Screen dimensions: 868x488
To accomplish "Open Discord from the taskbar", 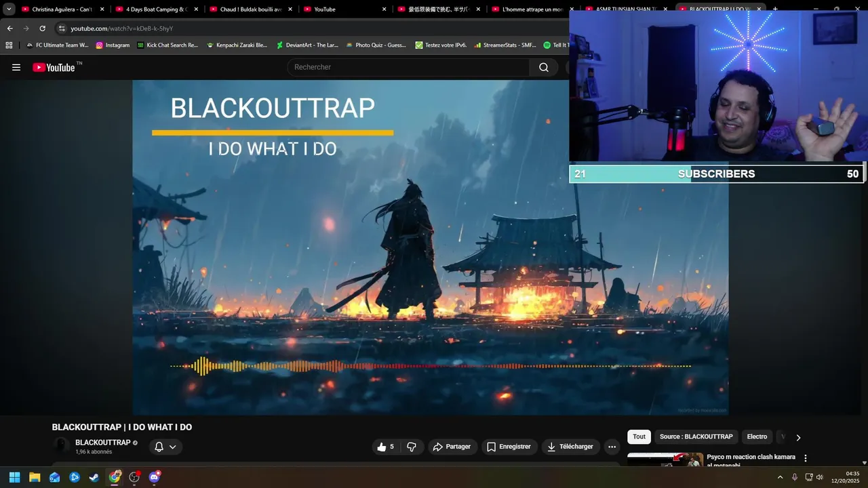I will [x=155, y=477].
